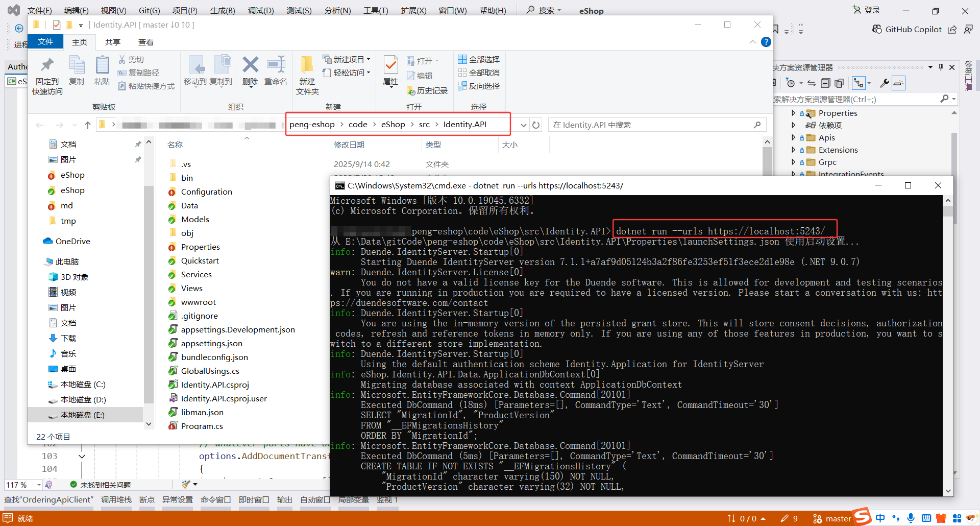Screen dimensions: 980x526
Task: Open the Visual Studio search box
Action: tap(544, 10)
